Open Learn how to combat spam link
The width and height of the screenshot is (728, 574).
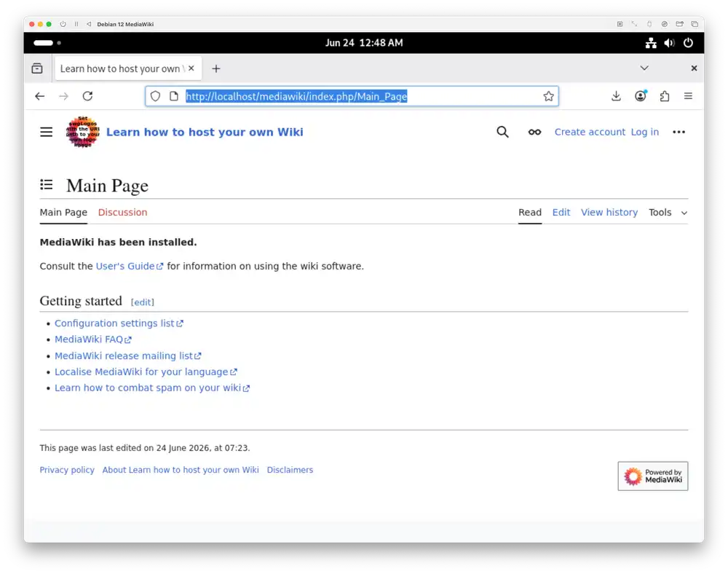[x=152, y=388]
